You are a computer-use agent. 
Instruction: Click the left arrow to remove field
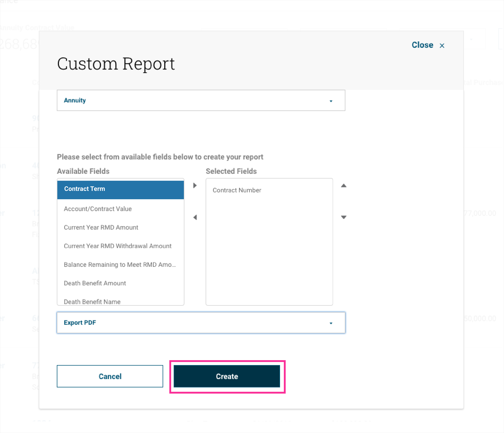195,217
